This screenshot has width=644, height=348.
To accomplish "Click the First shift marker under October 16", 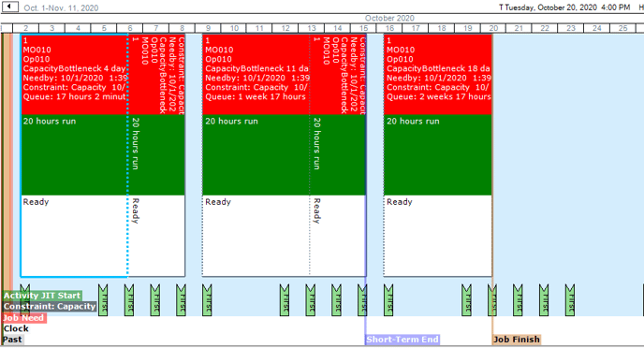I will (388, 300).
